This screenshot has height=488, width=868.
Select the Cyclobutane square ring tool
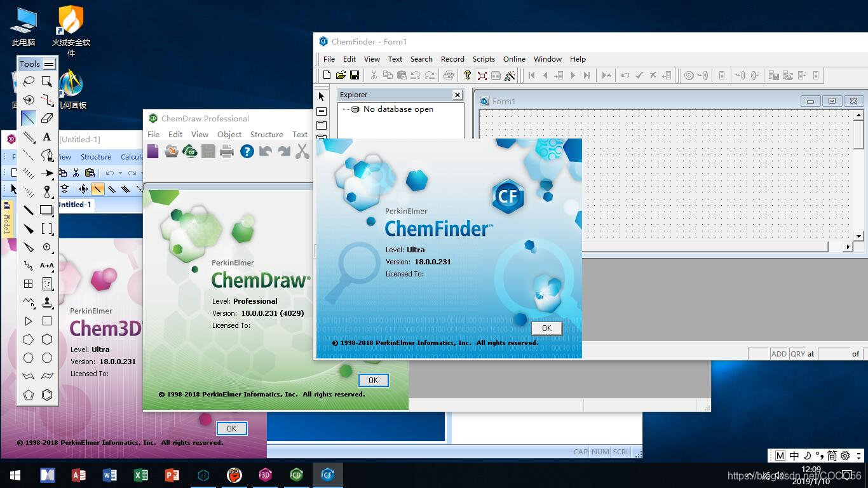[47, 321]
